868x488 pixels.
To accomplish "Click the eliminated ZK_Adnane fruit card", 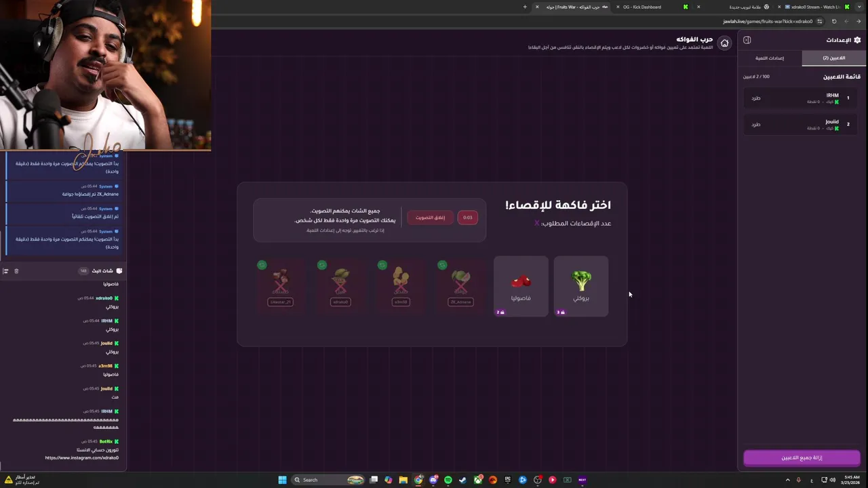I will (461, 286).
